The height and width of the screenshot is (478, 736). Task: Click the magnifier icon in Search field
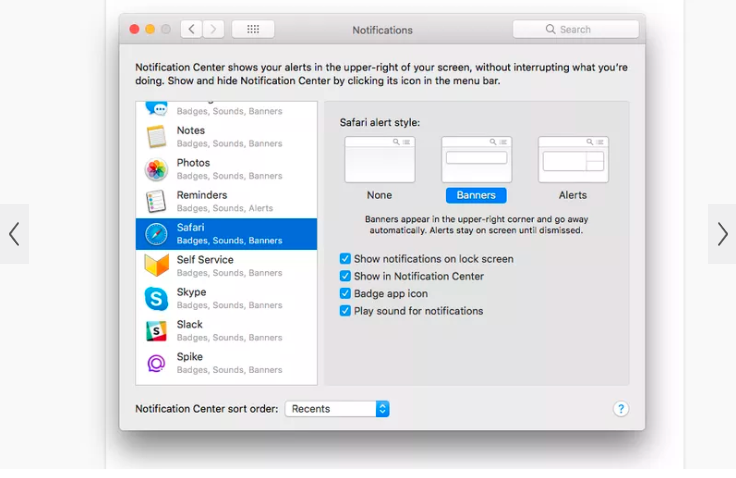point(550,29)
